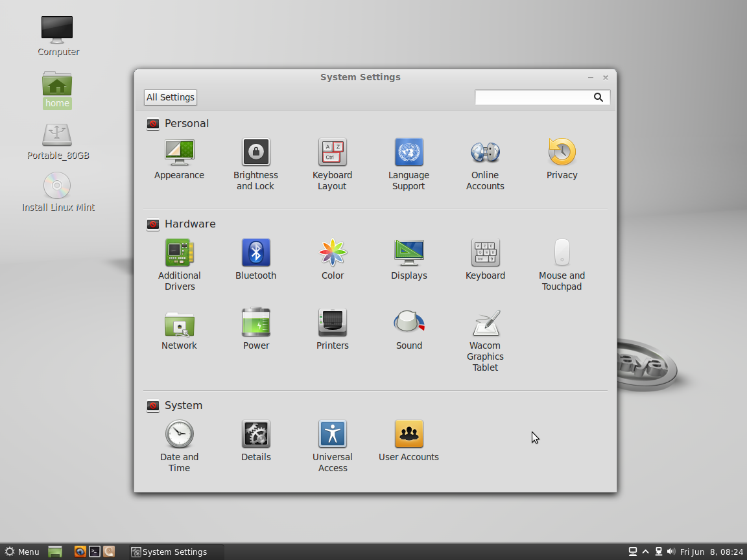Open Date and Time settings

tap(179, 447)
